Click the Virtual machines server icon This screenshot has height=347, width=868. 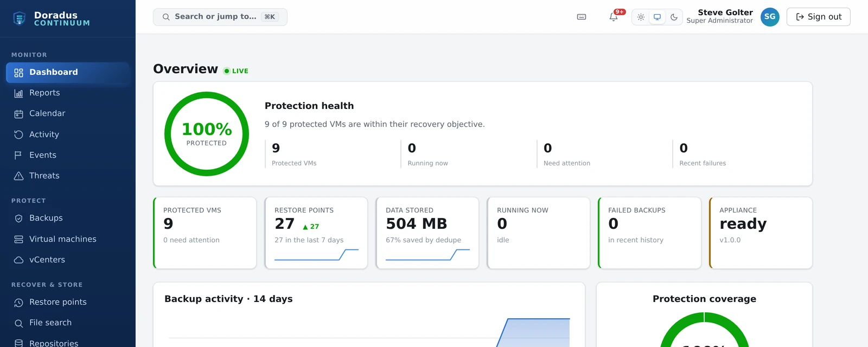click(18, 239)
